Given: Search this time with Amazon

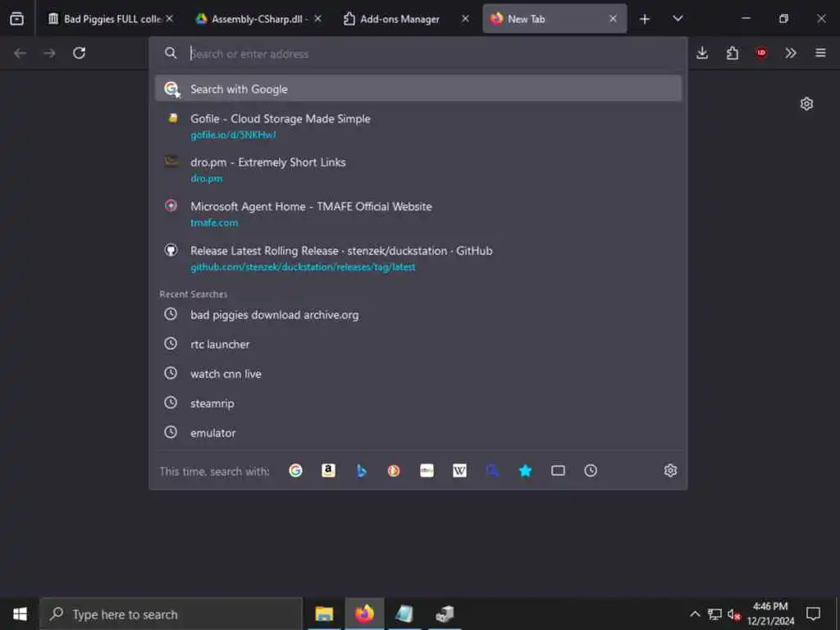Looking at the screenshot, I should pyautogui.click(x=328, y=470).
